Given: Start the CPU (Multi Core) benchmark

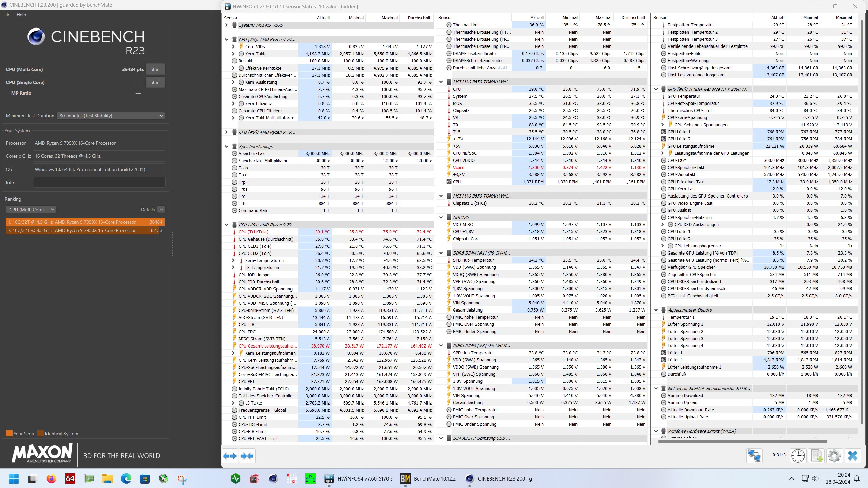Looking at the screenshot, I should 155,69.
